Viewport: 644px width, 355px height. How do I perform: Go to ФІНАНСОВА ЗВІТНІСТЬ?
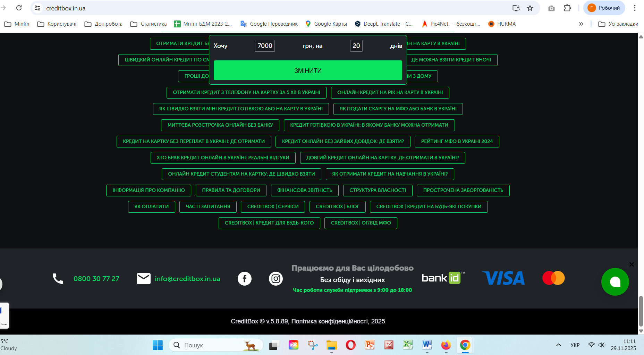point(305,191)
